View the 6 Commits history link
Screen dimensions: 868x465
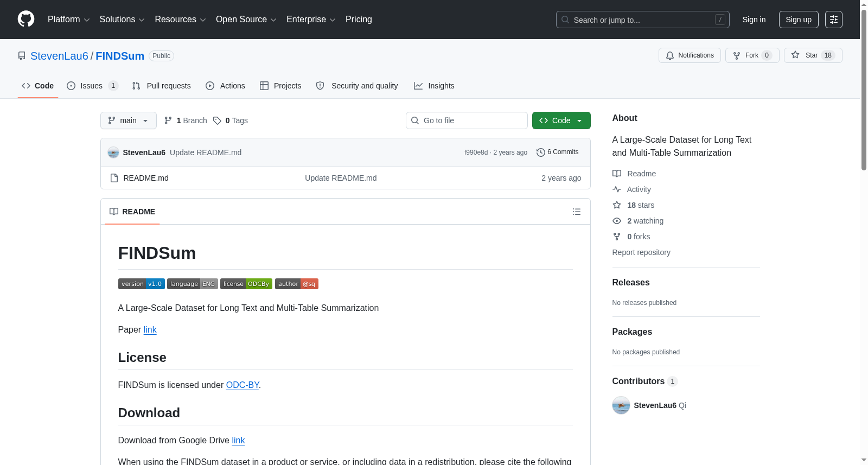[x=558, y=152]
